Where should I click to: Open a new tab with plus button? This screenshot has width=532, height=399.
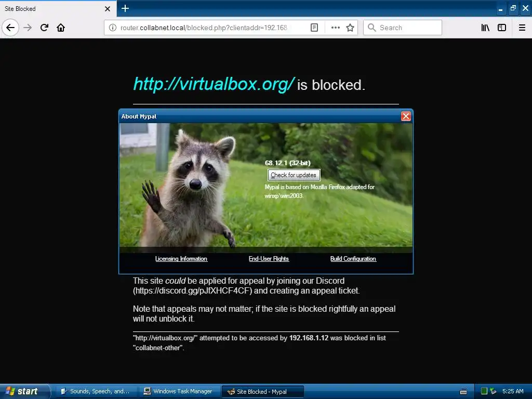pos(125,8)
